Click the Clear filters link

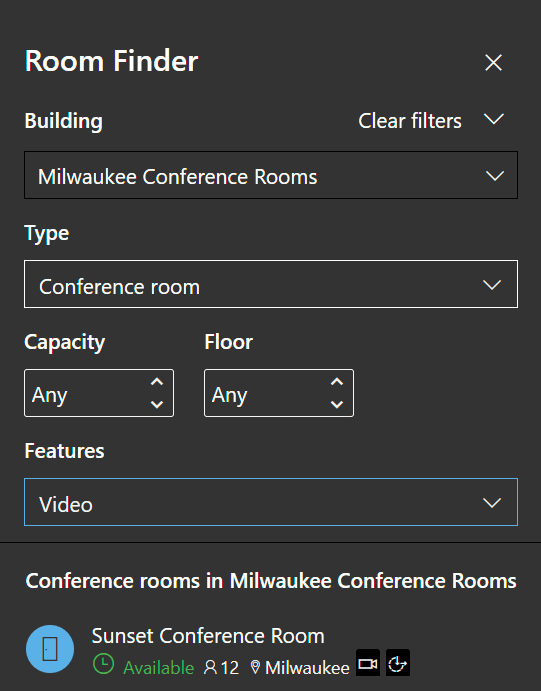(x=410, y=121)
